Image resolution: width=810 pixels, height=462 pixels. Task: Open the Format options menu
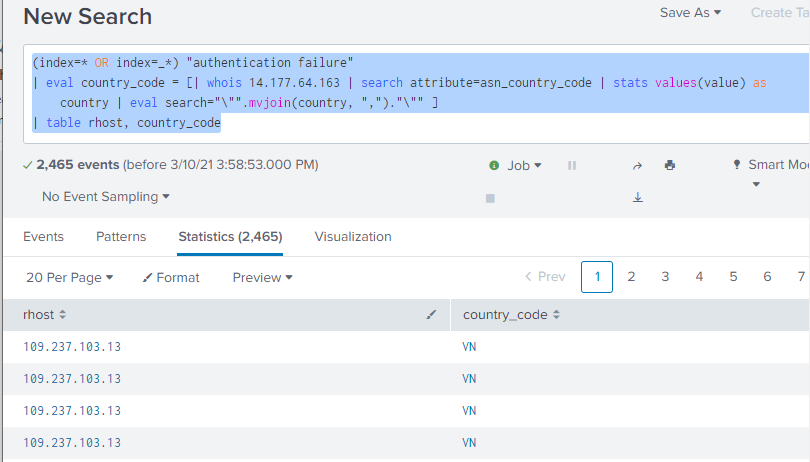click(171, 278)
